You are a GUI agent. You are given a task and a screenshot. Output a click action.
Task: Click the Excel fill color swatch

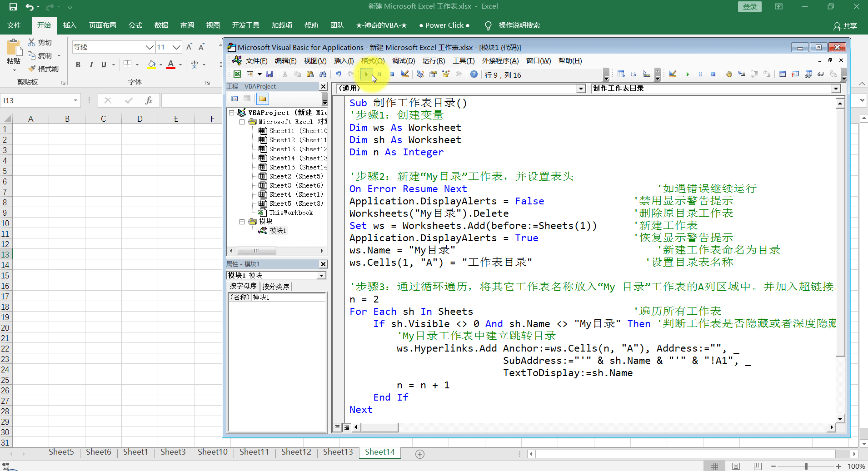point(152,64)
